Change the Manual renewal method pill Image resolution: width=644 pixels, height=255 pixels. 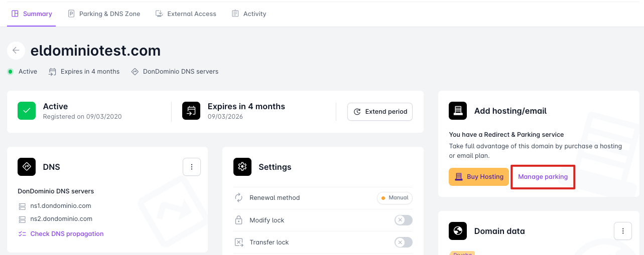[x=395, y=198]
